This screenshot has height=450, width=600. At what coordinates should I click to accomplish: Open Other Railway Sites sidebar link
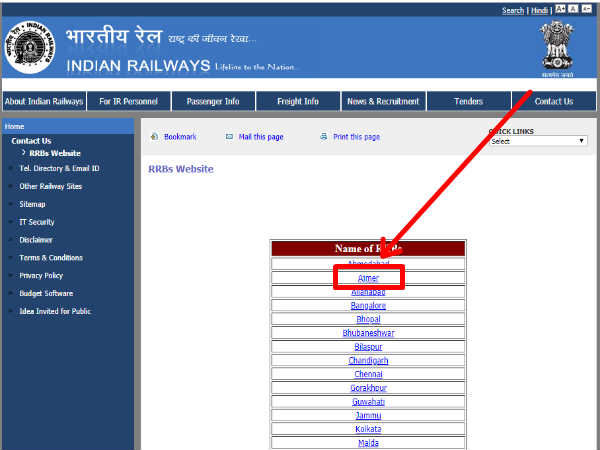point(51,186)
